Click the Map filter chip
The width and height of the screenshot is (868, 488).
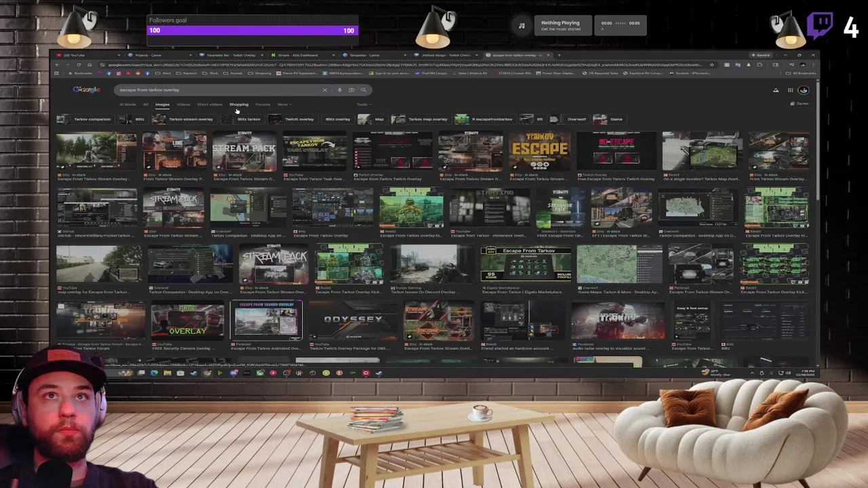point(372,119)
